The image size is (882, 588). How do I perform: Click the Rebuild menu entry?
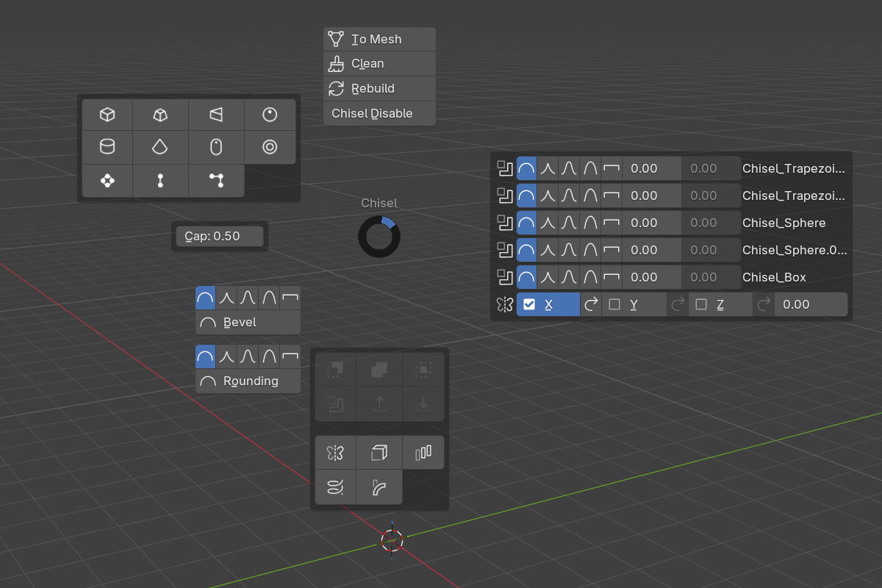(x=379, y=88)
